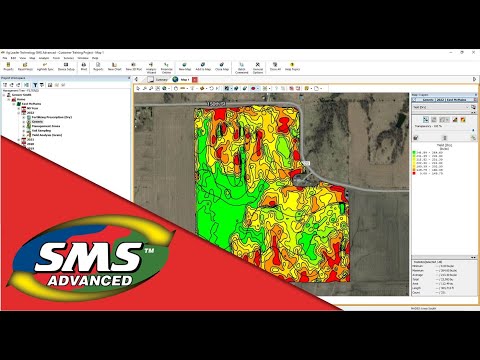Click the New Chart toolbar icon
480x360 pixels.
(114, 66)
